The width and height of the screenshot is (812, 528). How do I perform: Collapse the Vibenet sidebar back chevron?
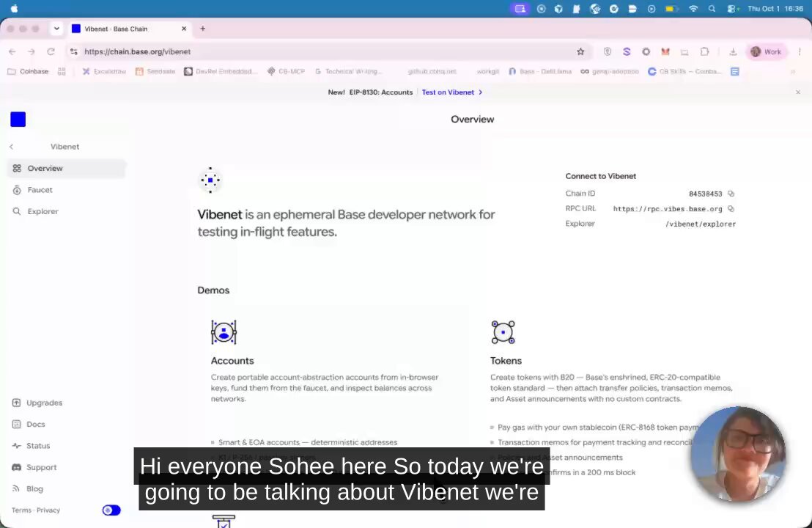pyautogui.click(x=12, y=147)
